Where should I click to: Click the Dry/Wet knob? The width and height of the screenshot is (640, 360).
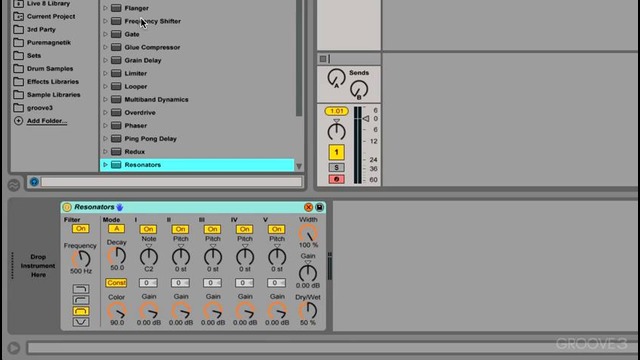coord(308,311)
